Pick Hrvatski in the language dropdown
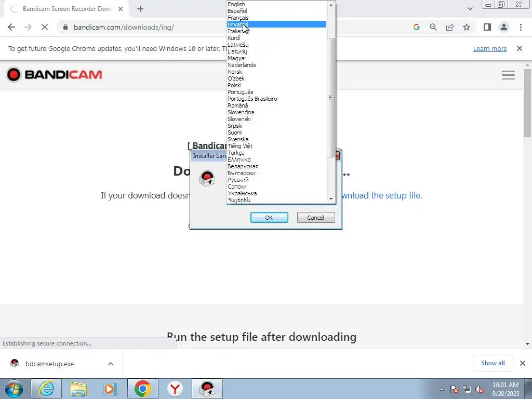Viewport: 532px width, 399px height. tap(276, 24)
